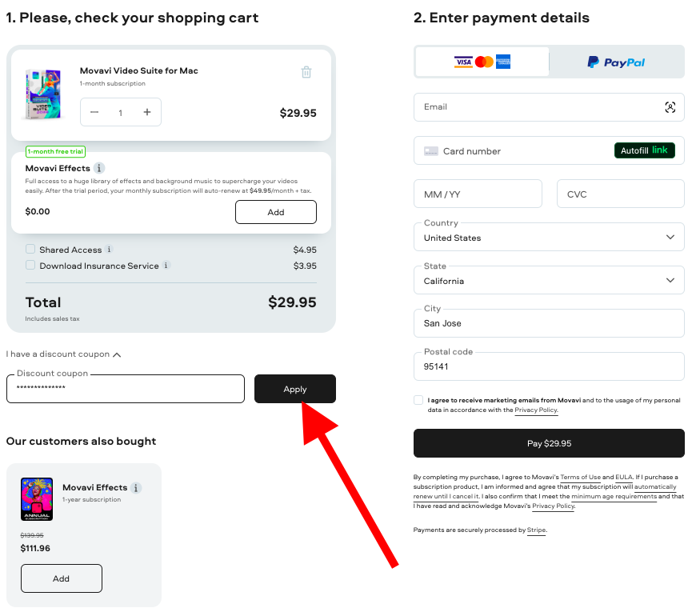
Task: Select the credit card payment tab
Action: tap(482, 62)
